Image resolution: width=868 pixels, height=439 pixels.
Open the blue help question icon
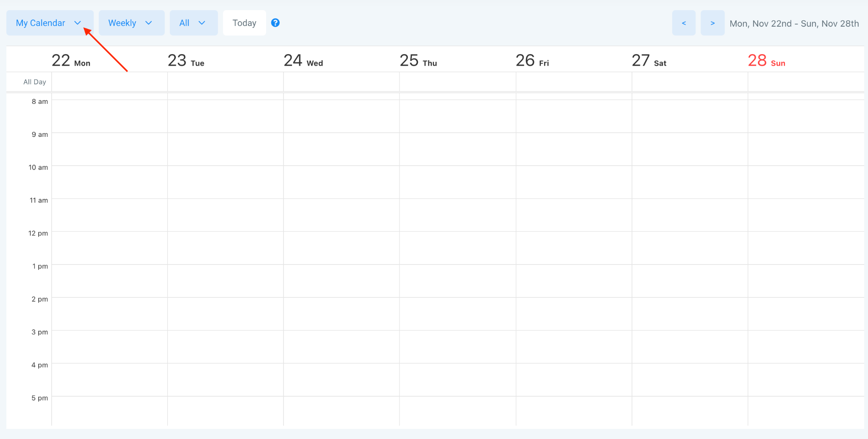click(x=275, y=23)
